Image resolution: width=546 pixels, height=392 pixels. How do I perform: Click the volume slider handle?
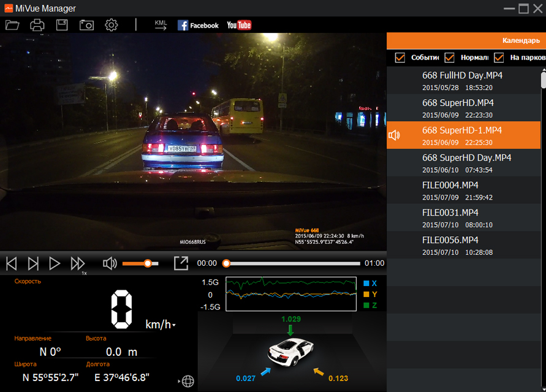click(148, 263)
